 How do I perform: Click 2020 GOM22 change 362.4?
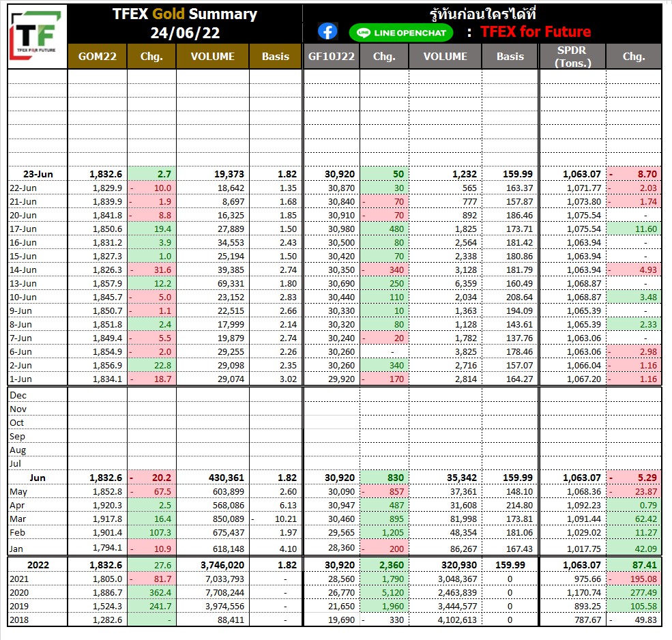[160, 592]
